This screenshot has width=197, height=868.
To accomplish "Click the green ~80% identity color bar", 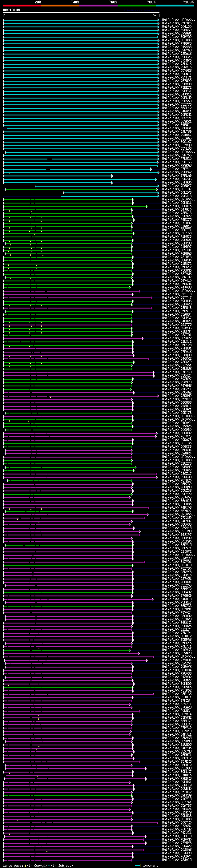I will point(137,6).
